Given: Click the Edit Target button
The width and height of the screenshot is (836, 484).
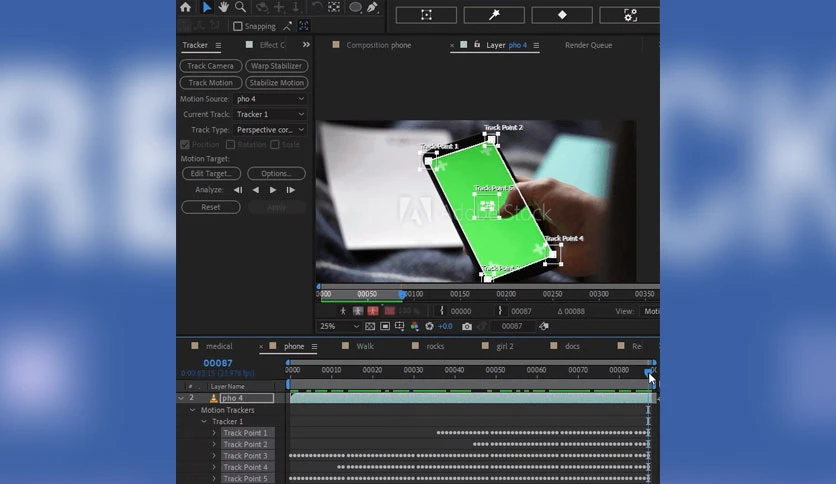Looking at the screenshot, I should tap(211, 174).
